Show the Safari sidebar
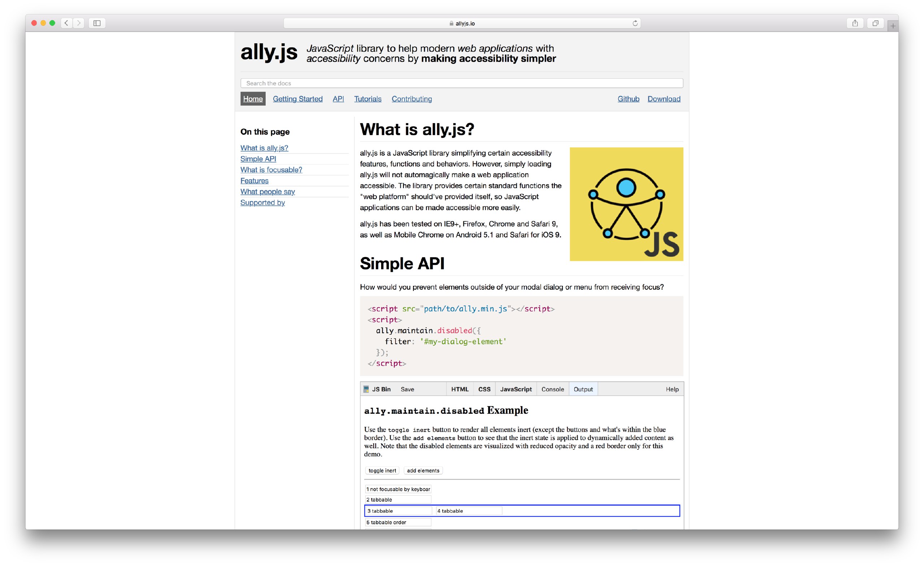The width and height of the screenshot is (924, 566). point(97,23)
